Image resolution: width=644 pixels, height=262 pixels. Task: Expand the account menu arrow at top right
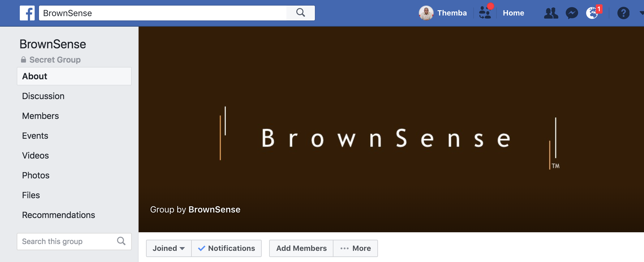coord(642,13)
